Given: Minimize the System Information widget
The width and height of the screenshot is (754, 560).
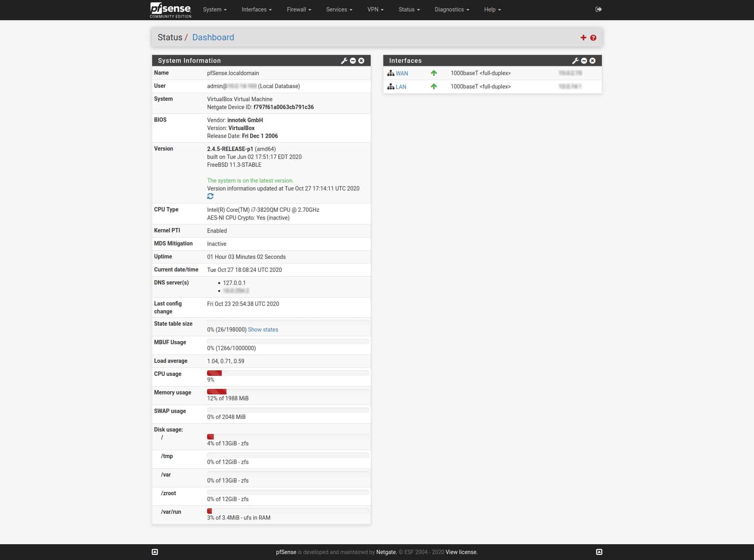Looking at the screenshot, I should pyautogui.click(x=353, y=60).
